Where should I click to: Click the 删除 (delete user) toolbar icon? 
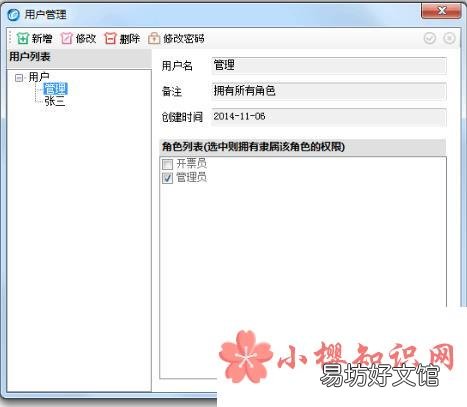click(x=110, y=39)
